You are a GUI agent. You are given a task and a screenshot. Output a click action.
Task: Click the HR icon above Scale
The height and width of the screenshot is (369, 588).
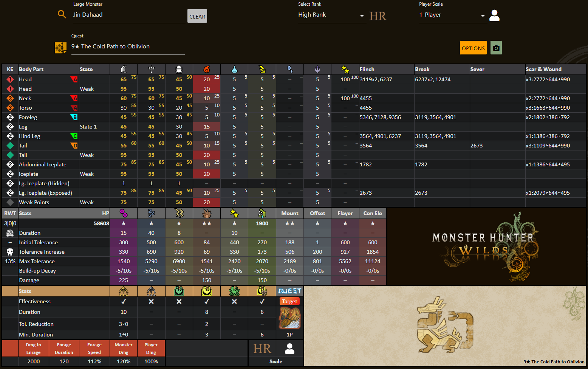tap(262, 349)
